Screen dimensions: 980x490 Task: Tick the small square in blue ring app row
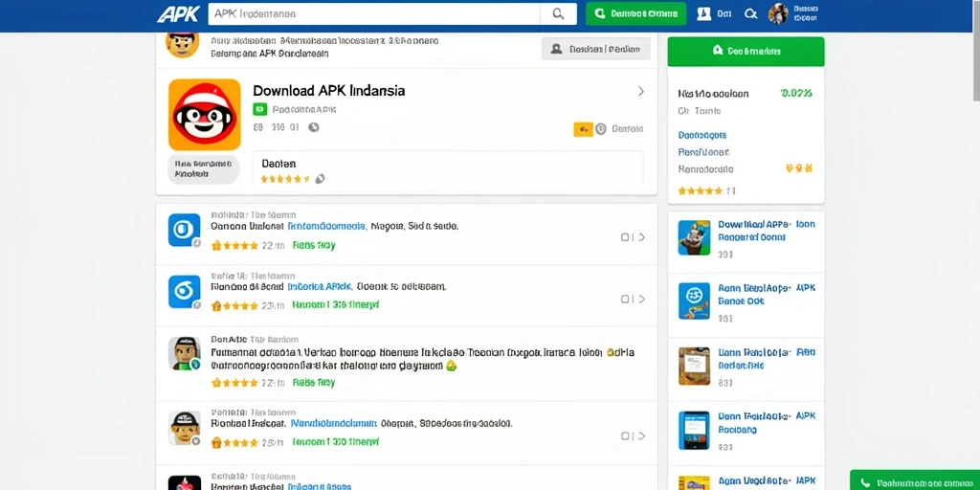(624, 237)
